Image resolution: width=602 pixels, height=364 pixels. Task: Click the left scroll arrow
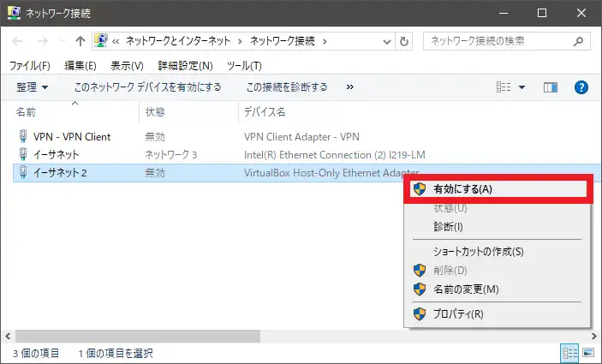pyautogui.click(x=8, y=336)
